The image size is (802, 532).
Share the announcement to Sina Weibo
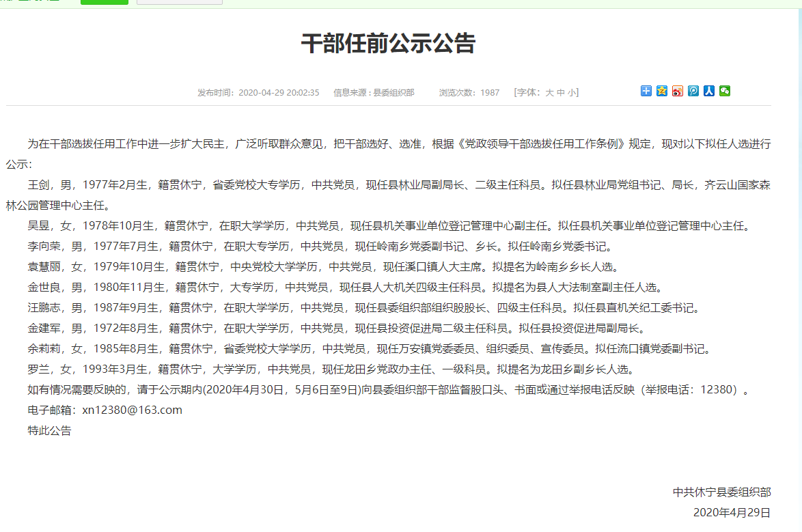[x=678, y=91]
